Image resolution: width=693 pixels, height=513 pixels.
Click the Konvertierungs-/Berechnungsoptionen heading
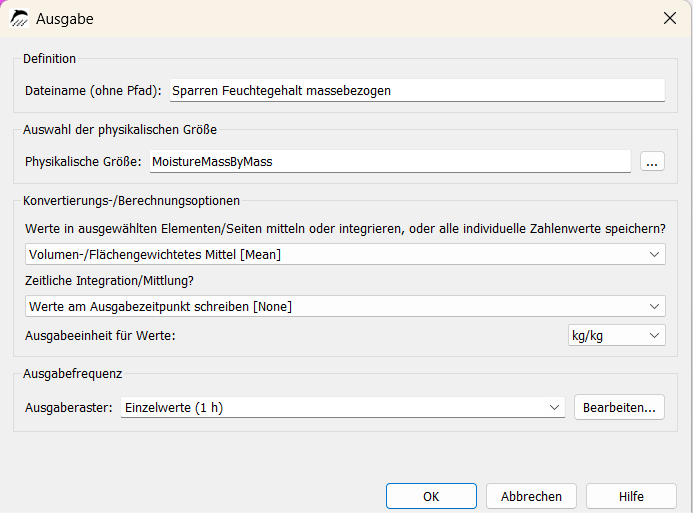131,201
